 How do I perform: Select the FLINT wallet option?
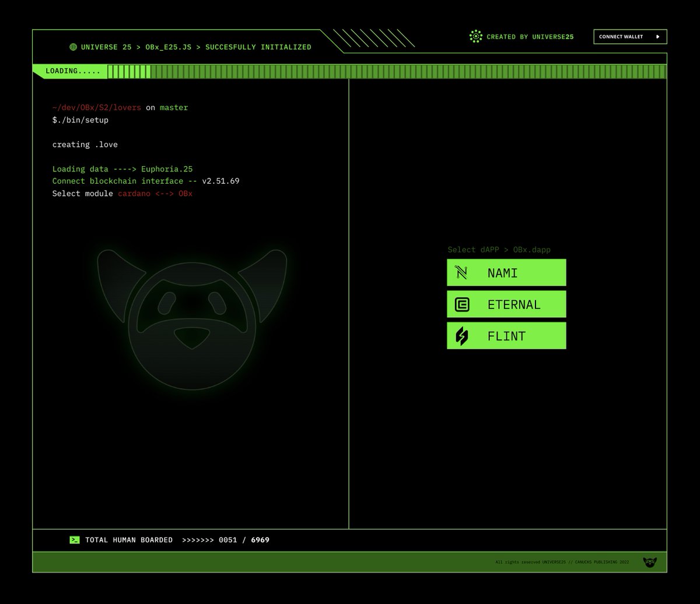506,335
